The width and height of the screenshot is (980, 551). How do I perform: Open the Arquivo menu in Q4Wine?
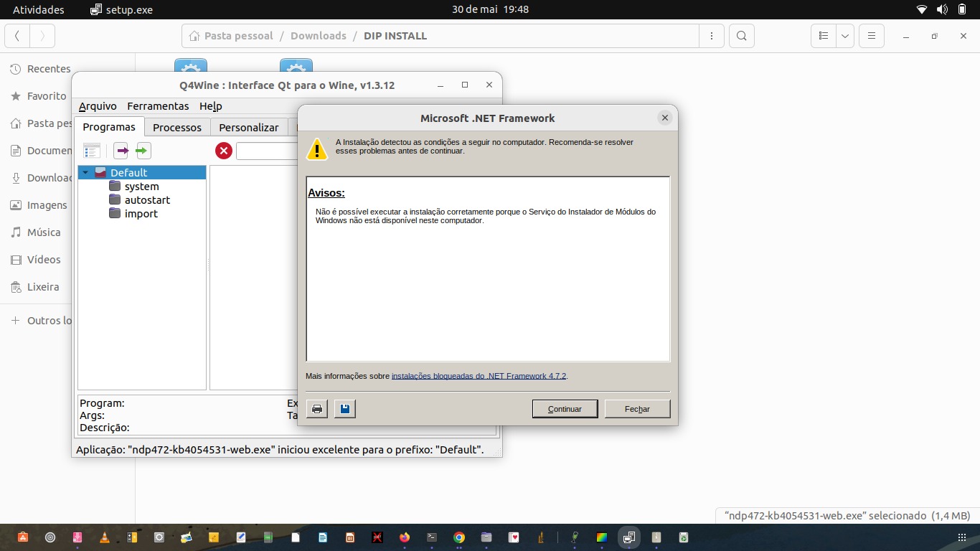[x=98, y=106]
